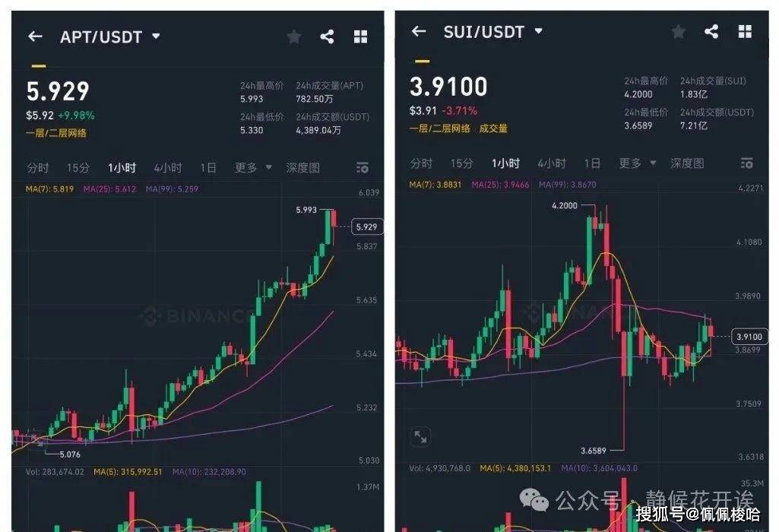779x532 pixels.
Task: Tap the 一层/二层网络 tag under APT price
Action: coord(56,134)
